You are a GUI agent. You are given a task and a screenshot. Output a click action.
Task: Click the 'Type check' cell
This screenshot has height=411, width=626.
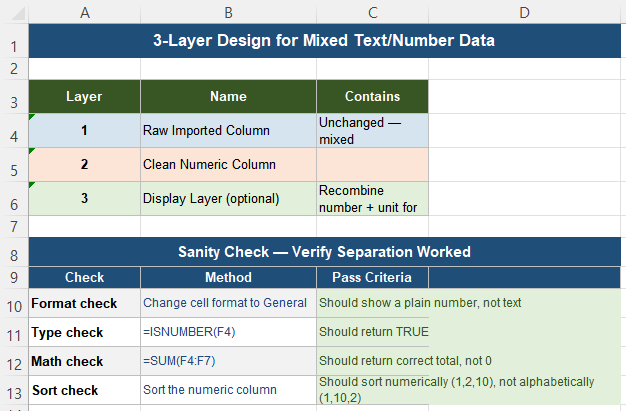[85, 332]
